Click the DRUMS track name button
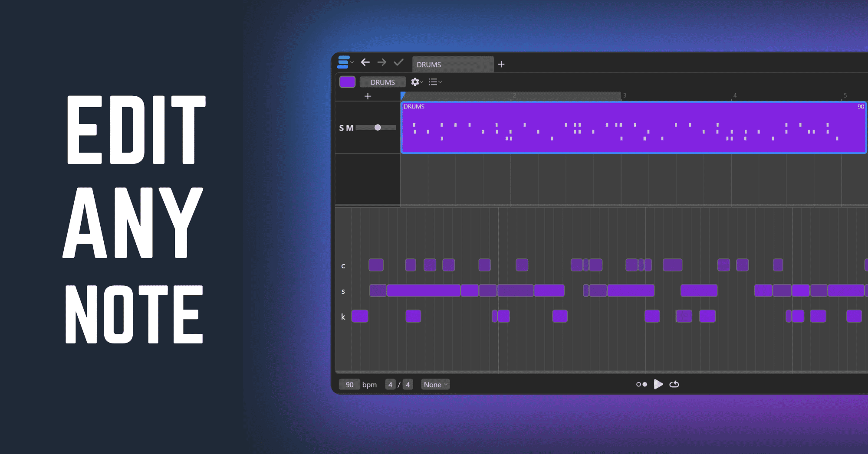868x454 pixels. pyautogui.click(x=382, y=82)
